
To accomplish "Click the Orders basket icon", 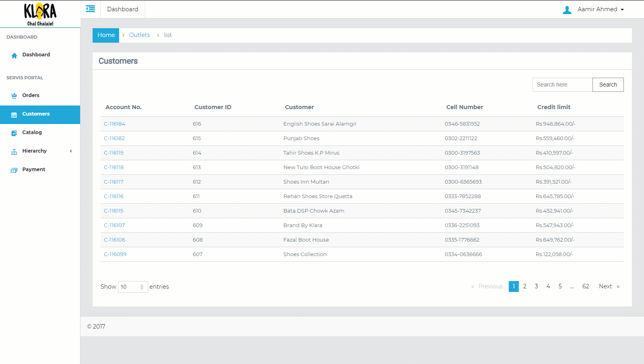I will [x=14, y=96].
